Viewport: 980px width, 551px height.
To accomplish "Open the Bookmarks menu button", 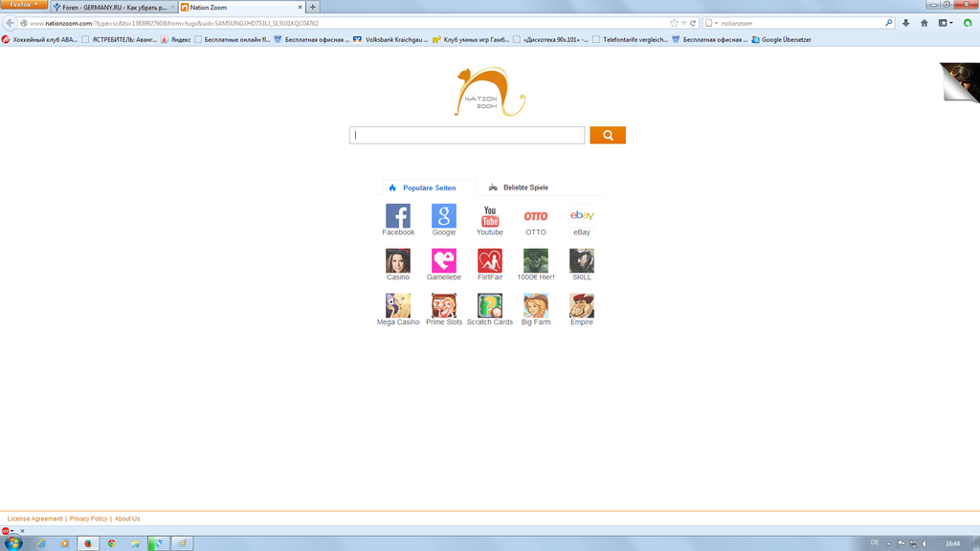I will click(945, 23).
